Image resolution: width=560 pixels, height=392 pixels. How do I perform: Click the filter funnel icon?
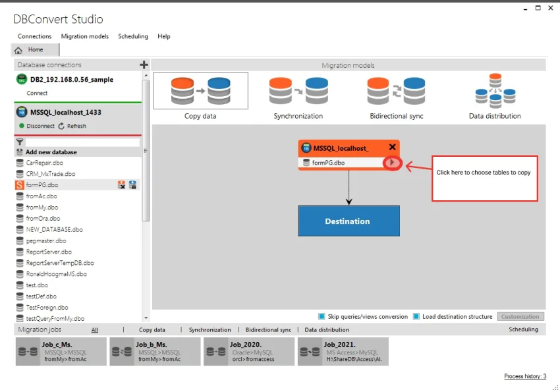(x=20, y=142)
